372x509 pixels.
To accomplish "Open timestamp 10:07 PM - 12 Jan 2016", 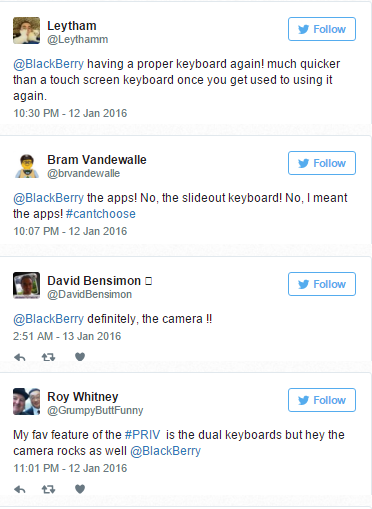I will (x=70, y=231).
